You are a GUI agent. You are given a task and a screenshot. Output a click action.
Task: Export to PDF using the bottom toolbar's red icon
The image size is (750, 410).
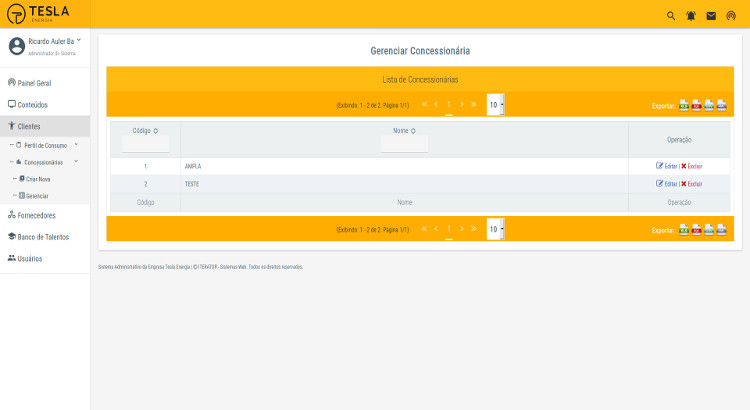tap(696, 230)
